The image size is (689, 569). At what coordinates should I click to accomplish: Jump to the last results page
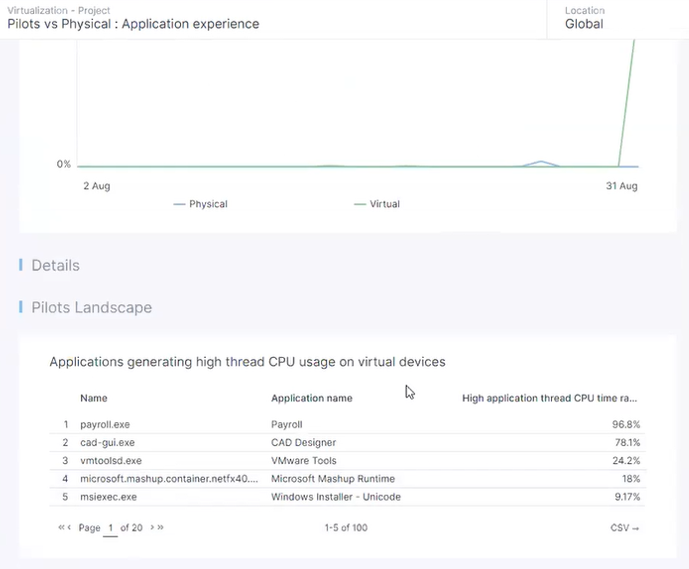[x=160, y=527]
